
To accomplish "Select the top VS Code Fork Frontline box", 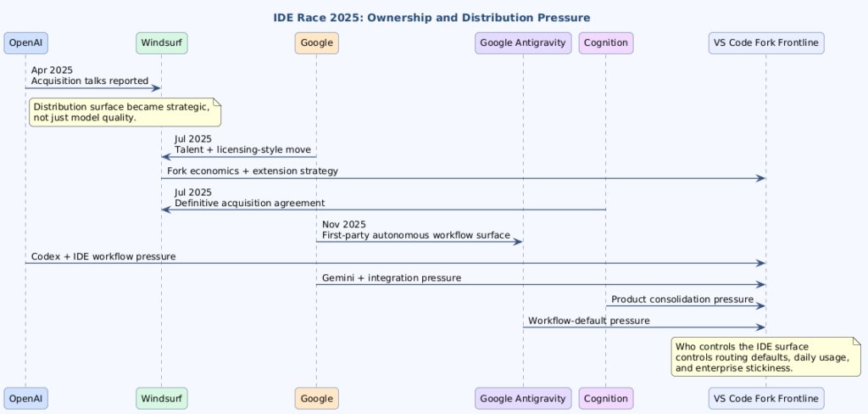I will click(x=765, y=42).
